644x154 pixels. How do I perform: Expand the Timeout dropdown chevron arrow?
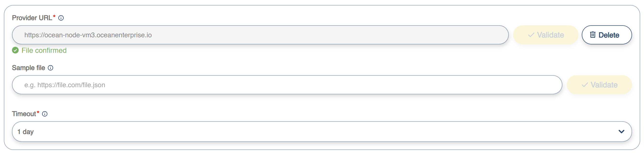point(621,132)
